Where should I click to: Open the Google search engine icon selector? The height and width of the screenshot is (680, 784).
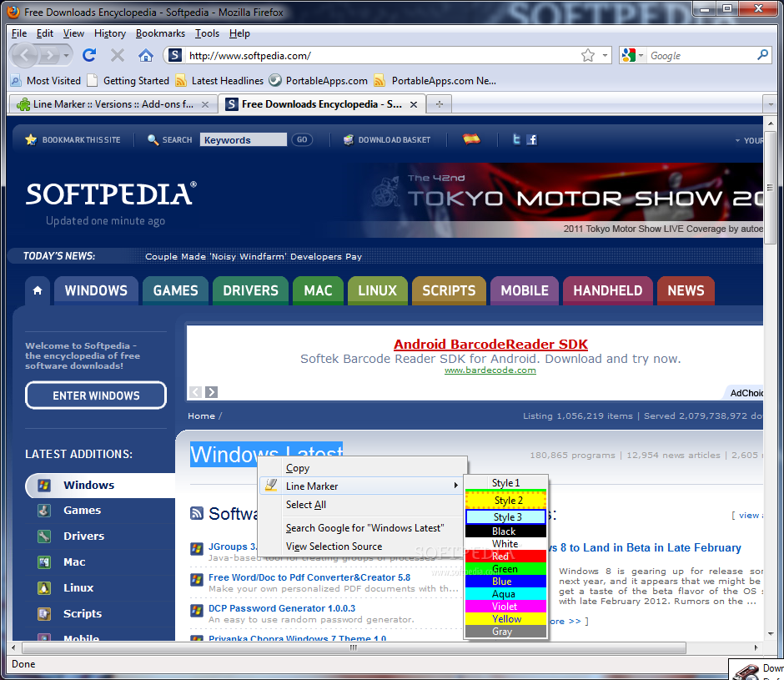click(x=632, y=56)
